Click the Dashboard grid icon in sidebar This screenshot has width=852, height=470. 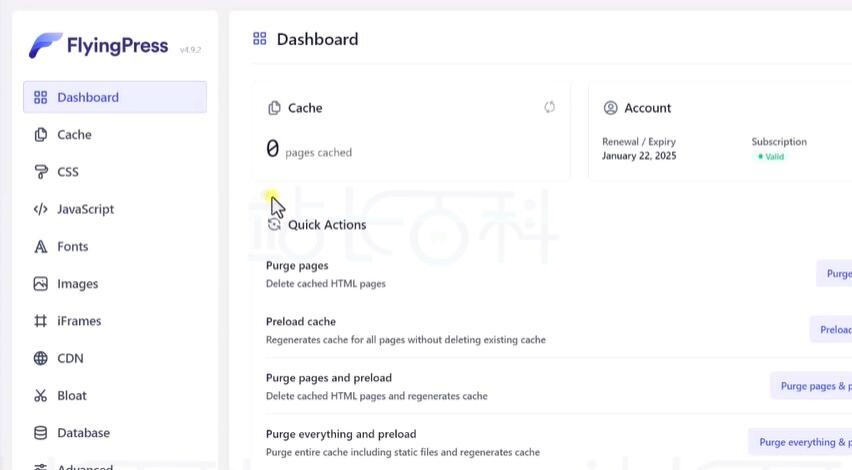click(x=40, y=97)
